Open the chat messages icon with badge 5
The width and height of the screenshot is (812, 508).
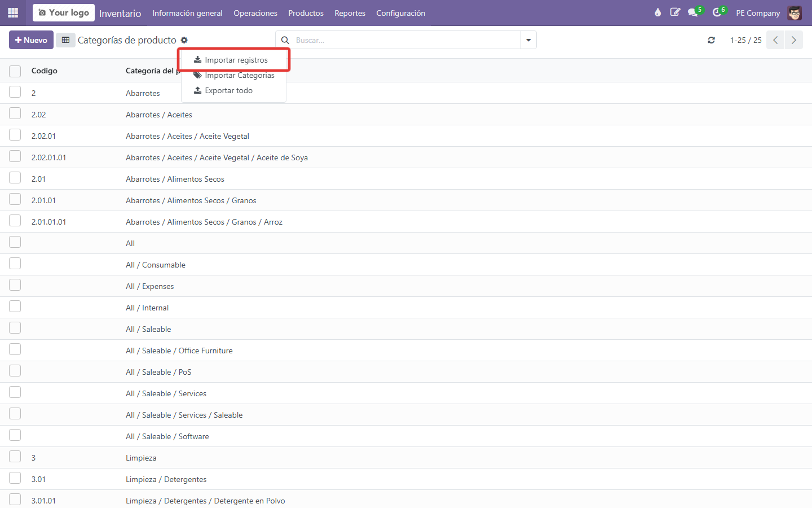tap(693, 12)
